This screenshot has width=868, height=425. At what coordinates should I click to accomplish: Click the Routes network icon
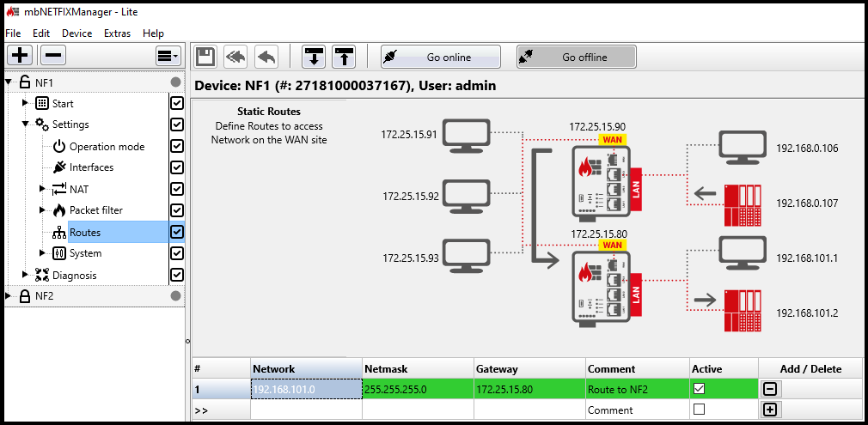(x=59, y=233)
